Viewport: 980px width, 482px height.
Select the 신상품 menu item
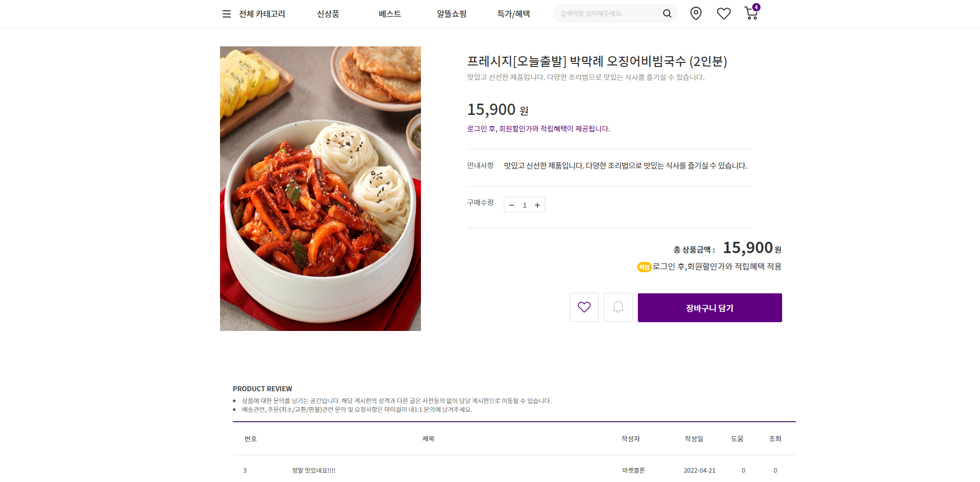(328, 14)
